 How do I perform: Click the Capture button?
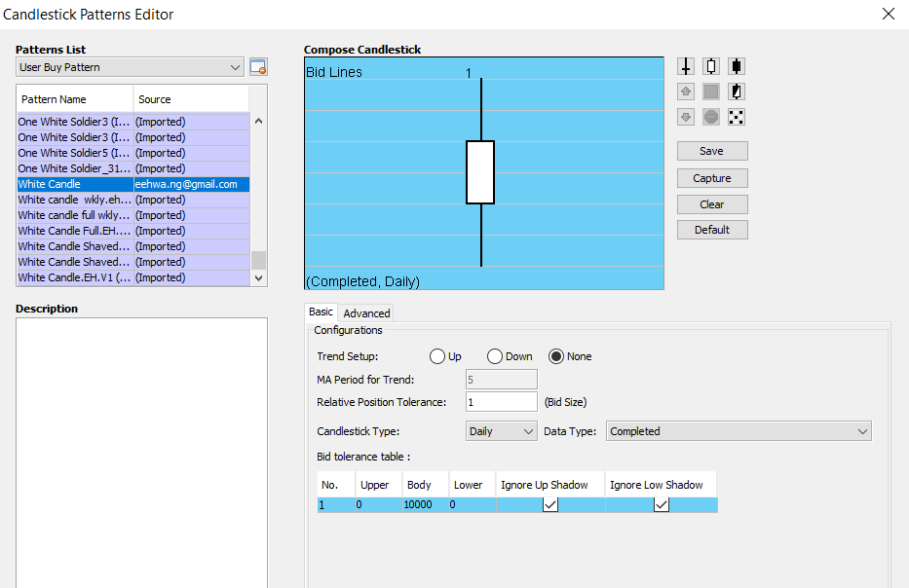[x=712, y=178]
